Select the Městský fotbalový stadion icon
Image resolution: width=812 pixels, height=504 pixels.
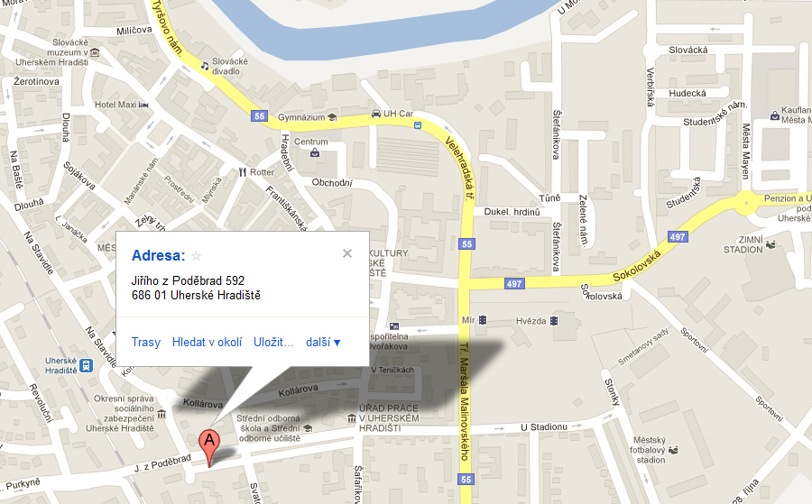[673, 450]
